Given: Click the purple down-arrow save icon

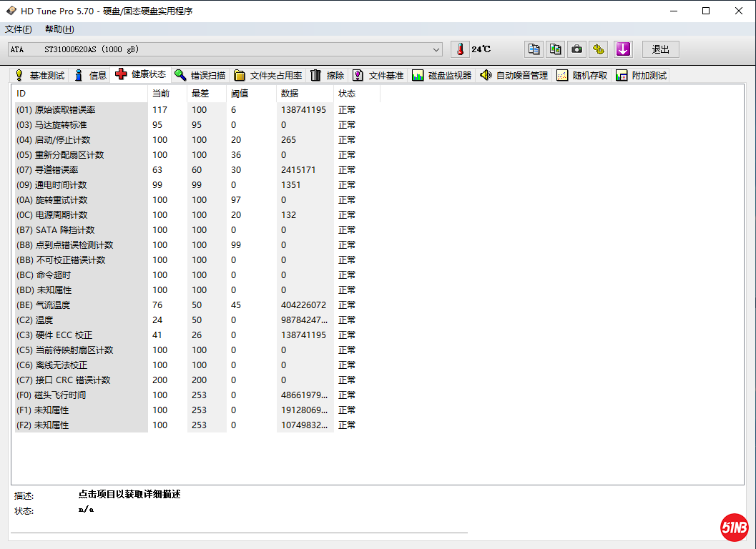Looking at the screenshot, I should tap(623, 49).
